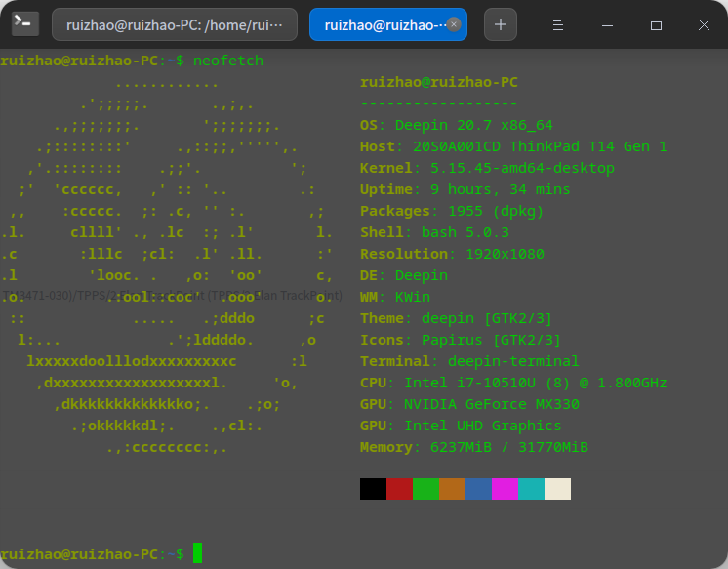Close the terminal window
The width and height of the screenshot is (728, 569).
704,25
